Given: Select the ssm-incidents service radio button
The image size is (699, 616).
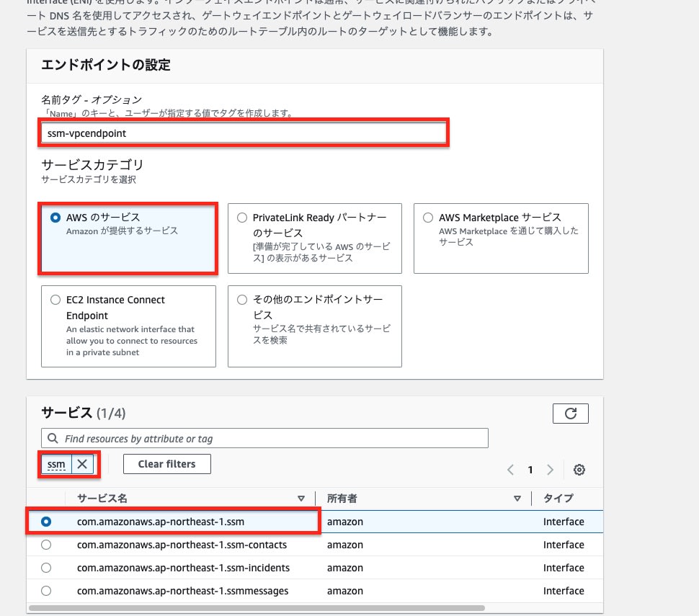Looking at the screenshot, I should coord(46,568).
